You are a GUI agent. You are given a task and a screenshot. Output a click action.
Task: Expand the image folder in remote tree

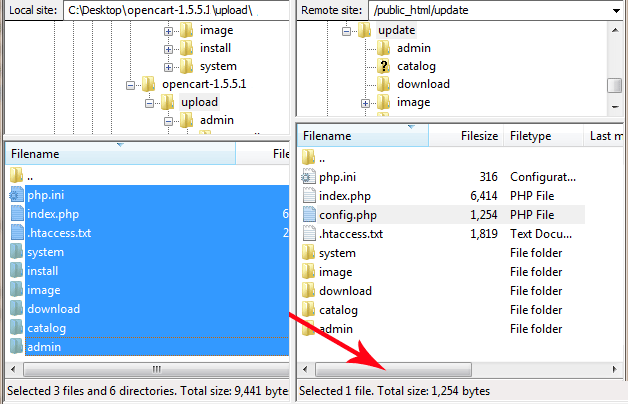pos(366,102)
